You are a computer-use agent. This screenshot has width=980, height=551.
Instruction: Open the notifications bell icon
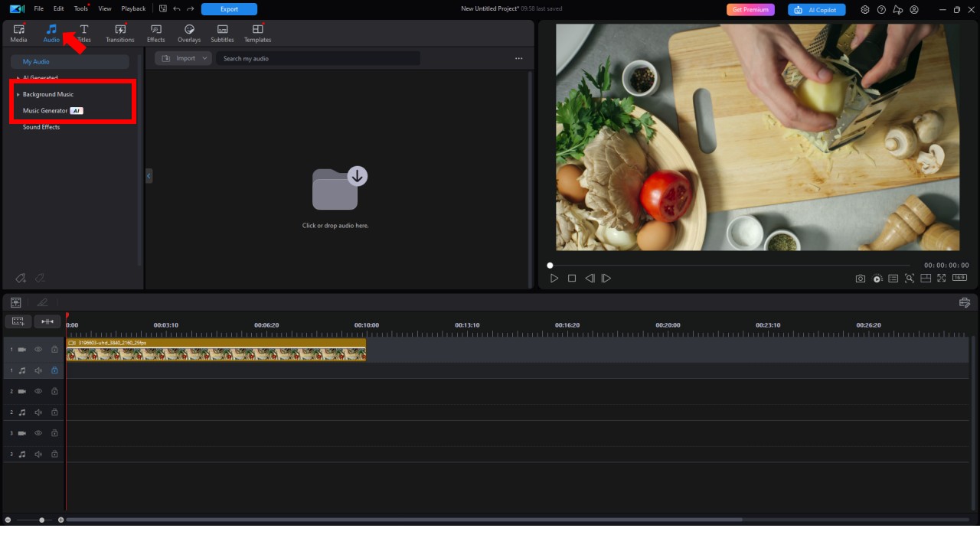[x=897, y=10]
